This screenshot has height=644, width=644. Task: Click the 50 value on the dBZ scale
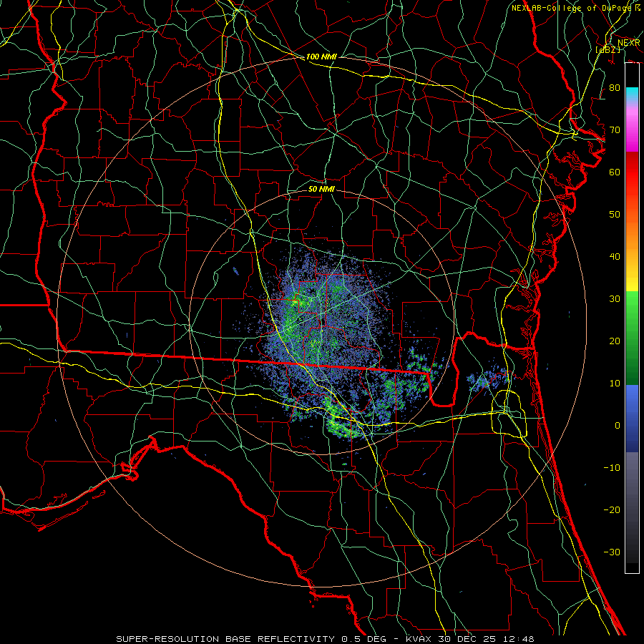615,215
